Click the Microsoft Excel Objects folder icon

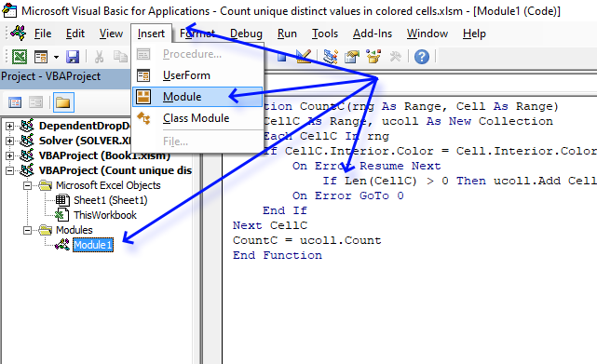pos(45,185)
